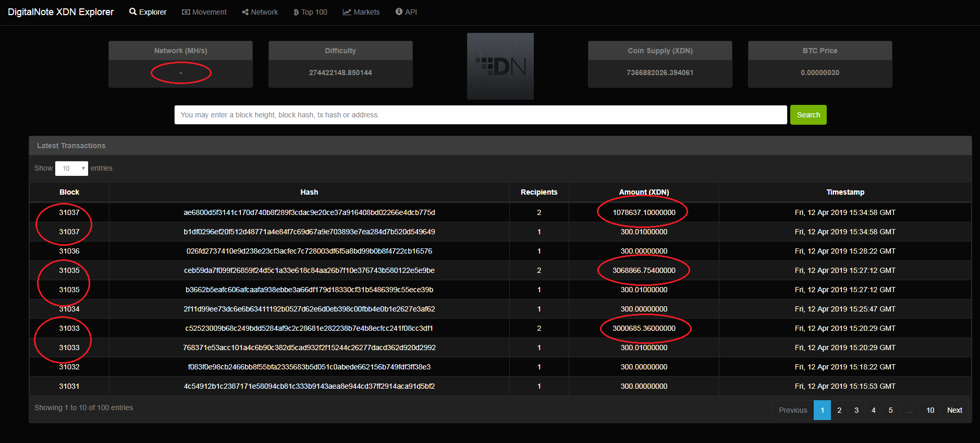
Task: Click amount 3000685.36000000
Action: click(644, 328)
